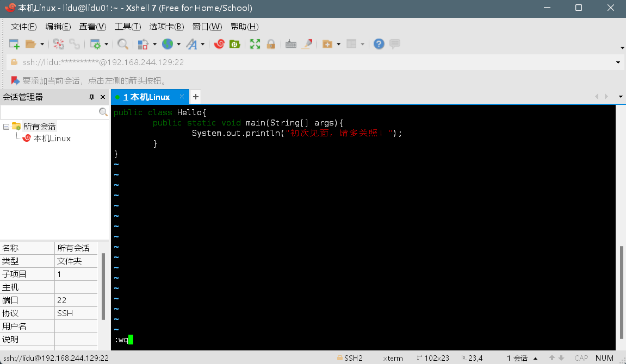Open the 文件(F) menu
The width and height of the screenshot is (626, 364).
(23, 26)
